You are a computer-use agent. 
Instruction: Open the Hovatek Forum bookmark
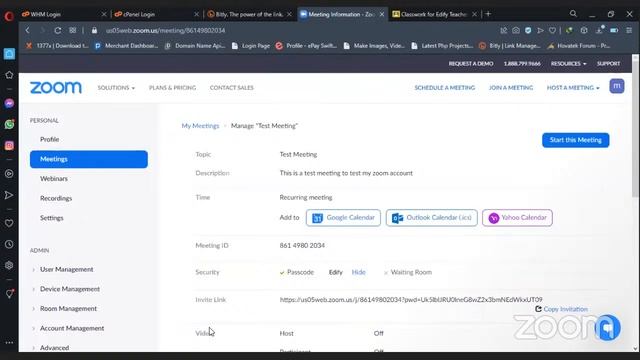coord(579,46)
